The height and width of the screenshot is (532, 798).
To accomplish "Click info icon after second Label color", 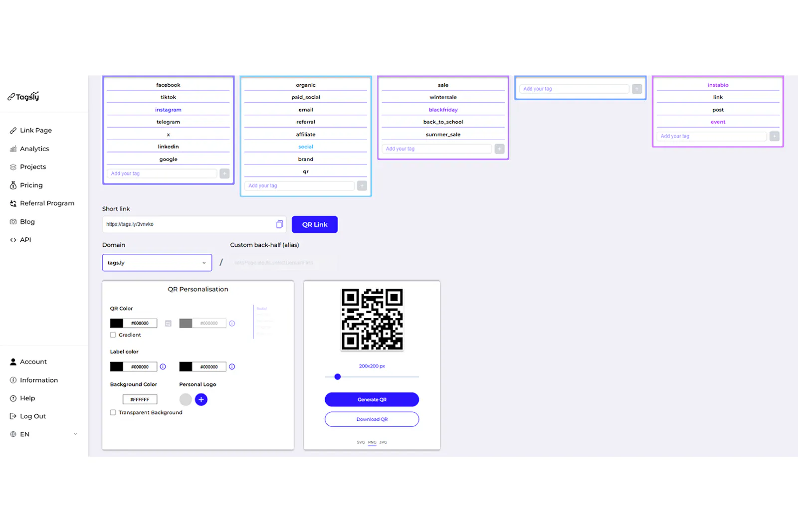I will [232, 366].
